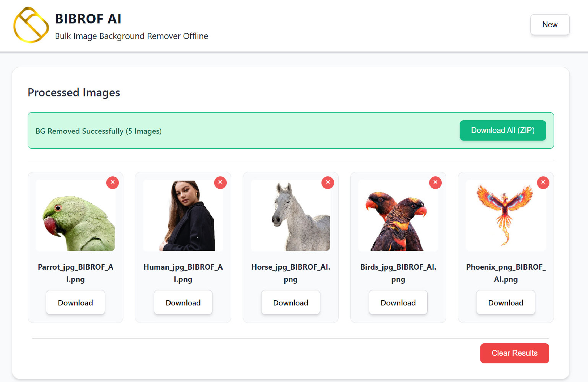Image resolution: width=588 pixels, height=382 pixels.
Task: Remove the Human image with its red X
Action: pos(220,183)
